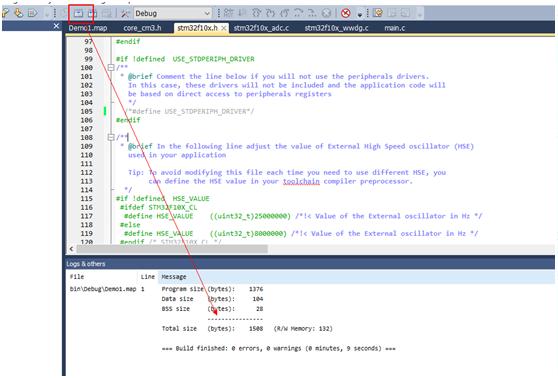Click the leftmost icon in the top toolbar
The width and height of the screenshot is (558, 378).
click(x=5, y=13)
